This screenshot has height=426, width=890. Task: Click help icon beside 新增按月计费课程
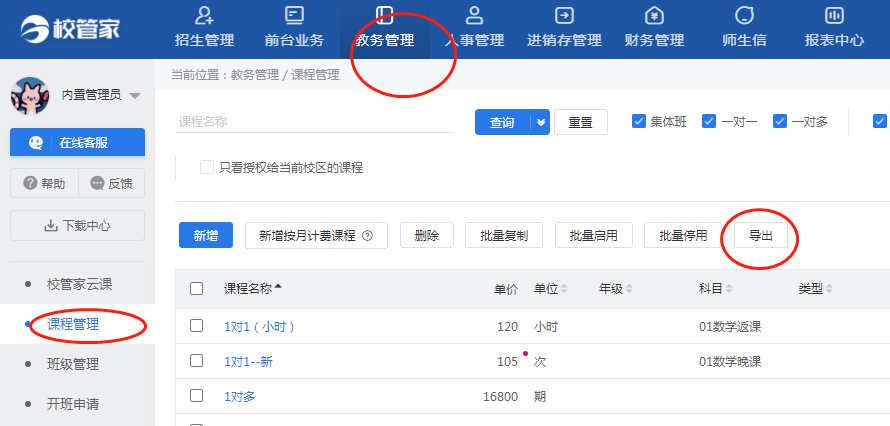367,236
